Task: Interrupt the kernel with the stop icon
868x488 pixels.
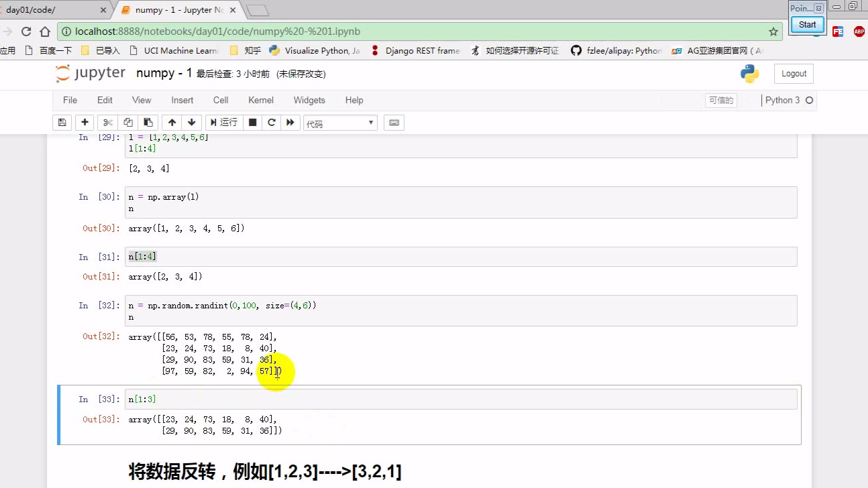Action: pyautogui.click(x=253, y=123)
